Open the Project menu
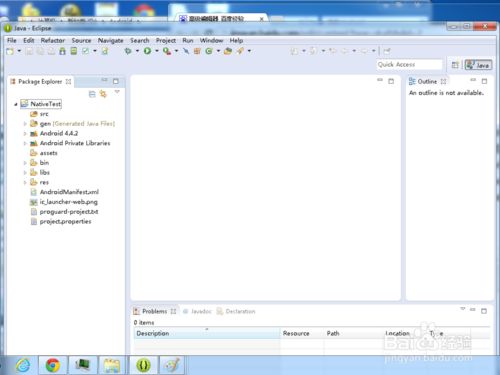 [166, 40]
